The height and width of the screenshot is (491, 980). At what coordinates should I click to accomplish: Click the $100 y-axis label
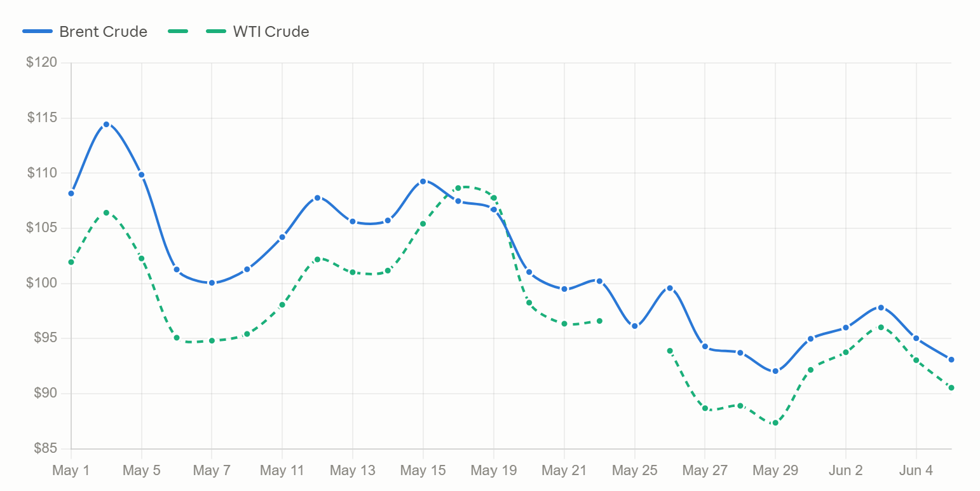pos(41,283)
